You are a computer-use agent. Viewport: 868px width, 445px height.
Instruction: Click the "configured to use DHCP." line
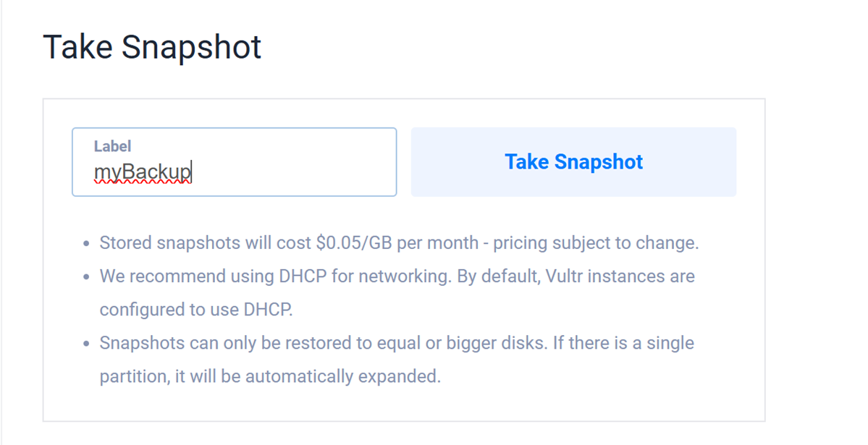(x=196, y=310)
